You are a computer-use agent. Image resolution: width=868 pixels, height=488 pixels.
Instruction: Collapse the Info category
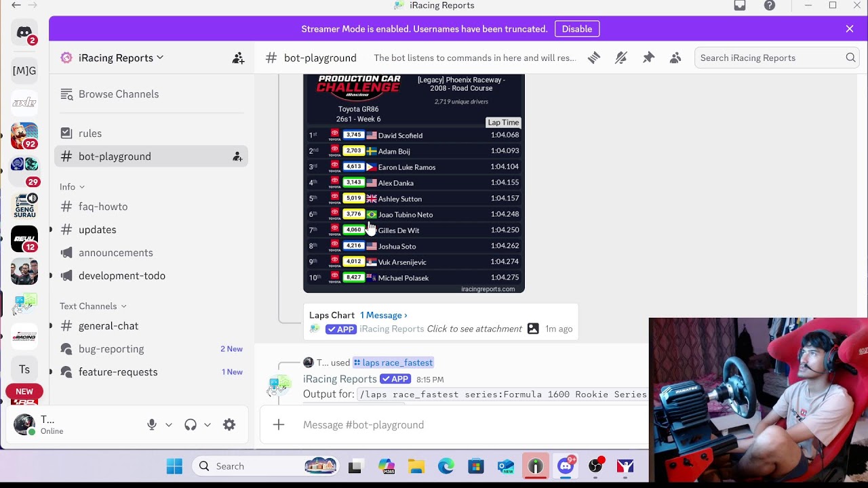pyautogui.click(x=72, y=187)
